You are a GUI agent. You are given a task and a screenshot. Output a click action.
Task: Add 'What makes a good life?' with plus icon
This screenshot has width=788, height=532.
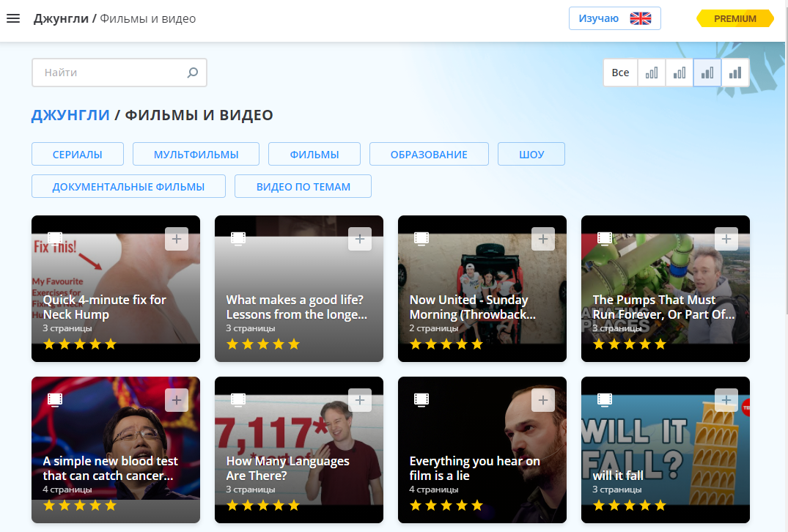tap(360, 239)
